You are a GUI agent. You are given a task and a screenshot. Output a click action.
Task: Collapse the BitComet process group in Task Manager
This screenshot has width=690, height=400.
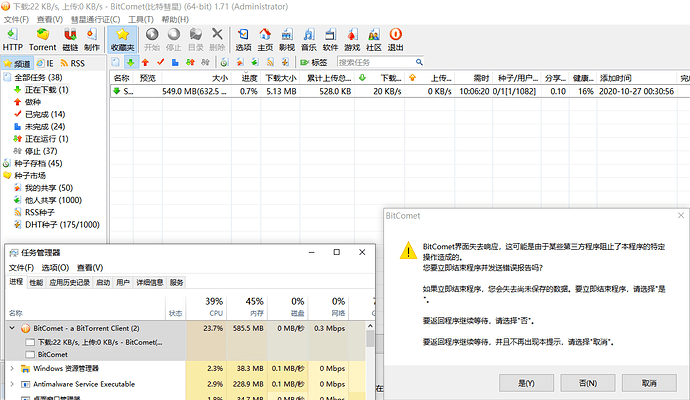[12, 328]
